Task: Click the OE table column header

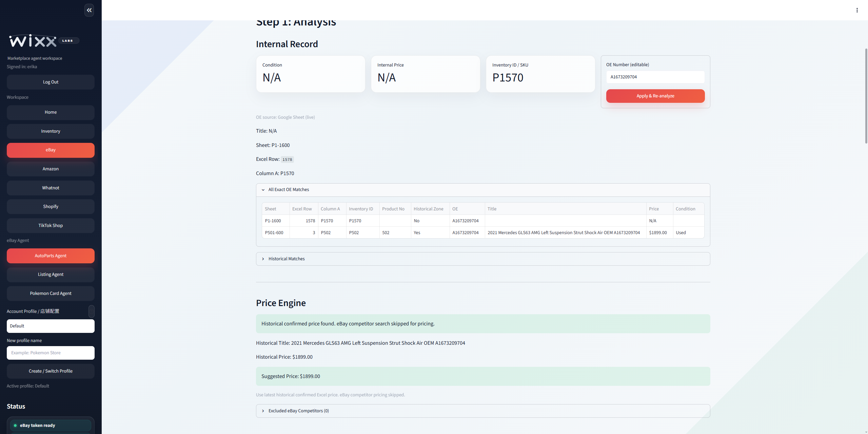Action: pyautogui.click(x=467, y=209)
